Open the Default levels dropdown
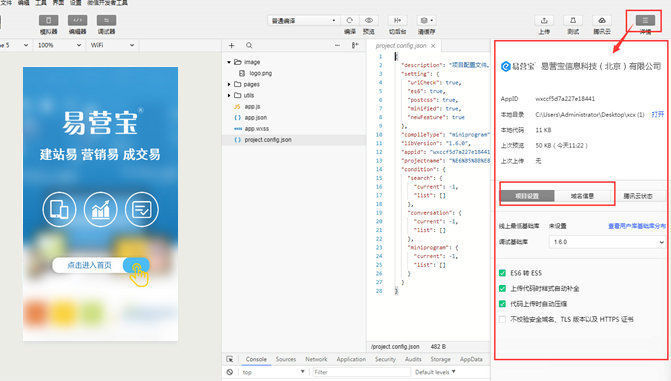The width and height of the screenshot is (671, 381). point(435,372)
